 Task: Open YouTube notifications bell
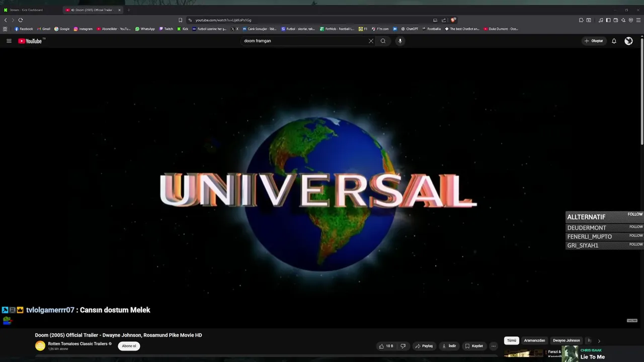point(614,41)
